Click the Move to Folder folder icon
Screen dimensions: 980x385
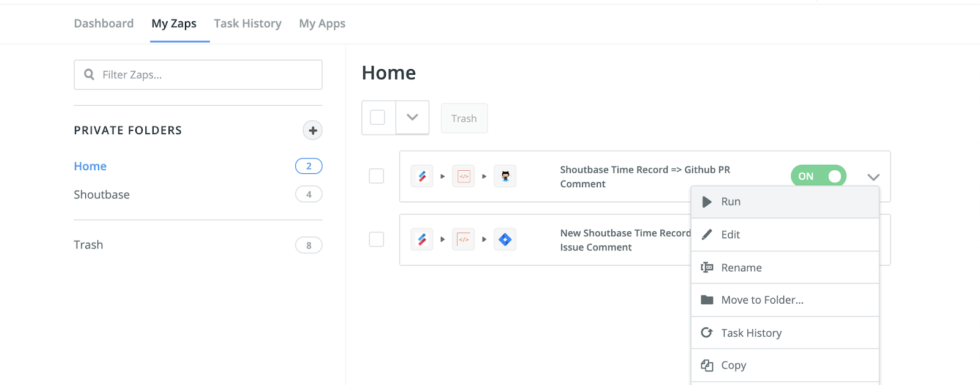pyautogui.click(x=707, y=300)
